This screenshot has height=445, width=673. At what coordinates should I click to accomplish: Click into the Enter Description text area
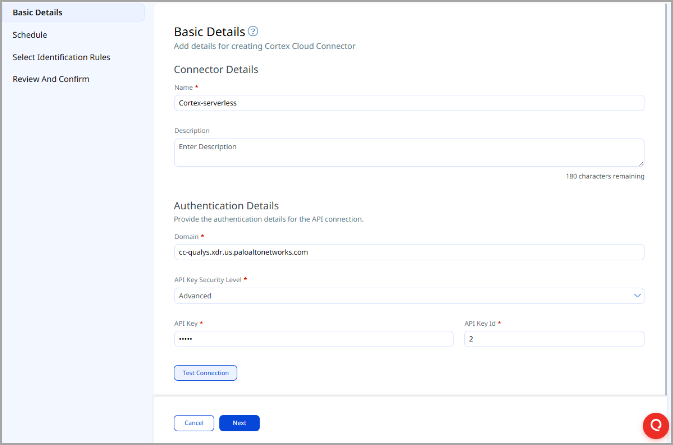click(x=409, y=152)
